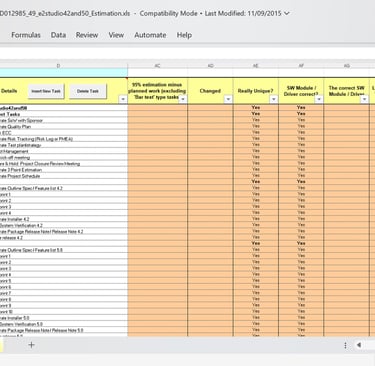The height and width of the screenshot is (366, 375).
Task: Expand the Last Modified version dropdown chevron
Action: click(x=287, y=14)
